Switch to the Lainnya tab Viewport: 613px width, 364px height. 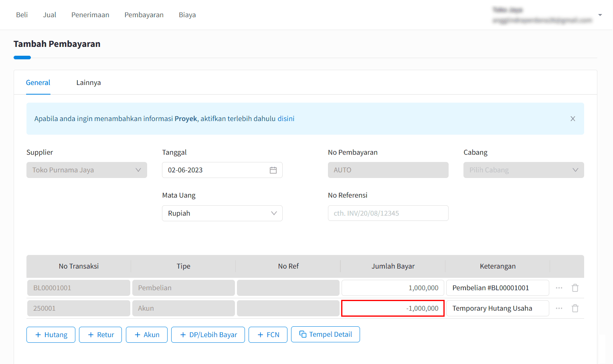(89, 83)
